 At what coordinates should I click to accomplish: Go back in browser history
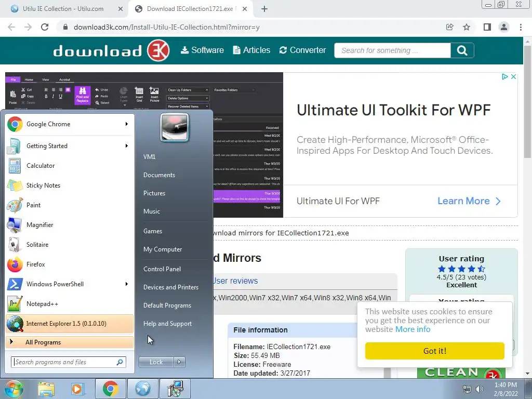pos(11,27)
